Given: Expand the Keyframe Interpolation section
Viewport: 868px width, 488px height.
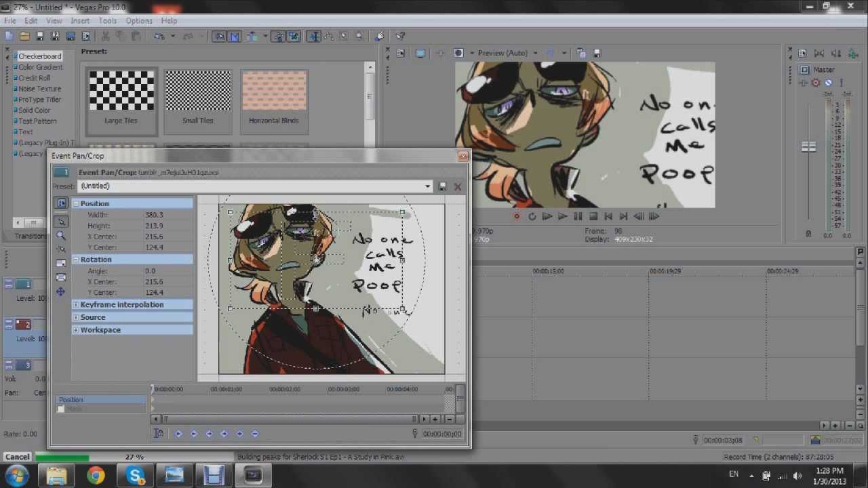Looking at the screenshot, I should click(x=76, y=305).
